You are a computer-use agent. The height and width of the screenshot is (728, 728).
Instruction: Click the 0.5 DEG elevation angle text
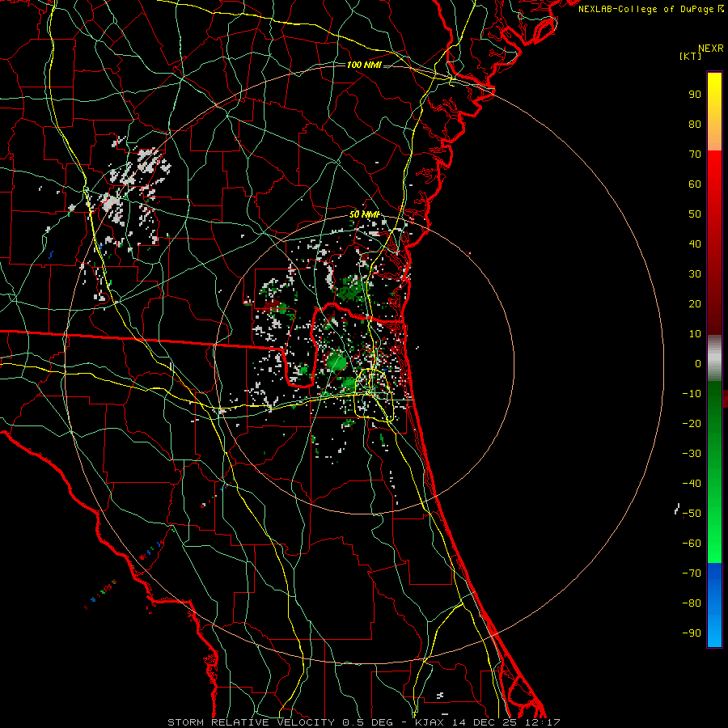[368, 722]
